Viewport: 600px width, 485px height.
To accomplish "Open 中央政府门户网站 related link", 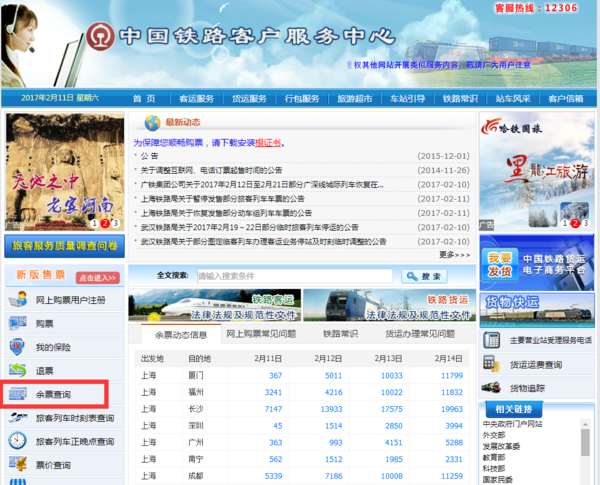I will (x=512, y=424).
